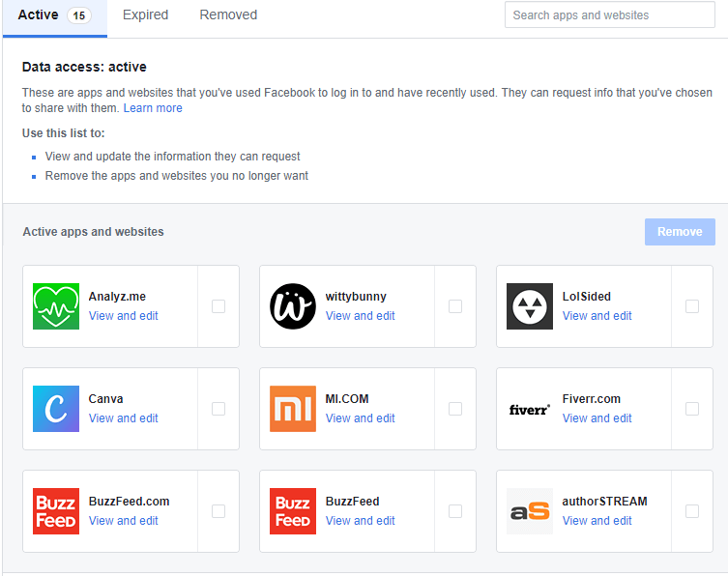
Task: Toggle the MI.COM checkbox
Action: (455, 409)
